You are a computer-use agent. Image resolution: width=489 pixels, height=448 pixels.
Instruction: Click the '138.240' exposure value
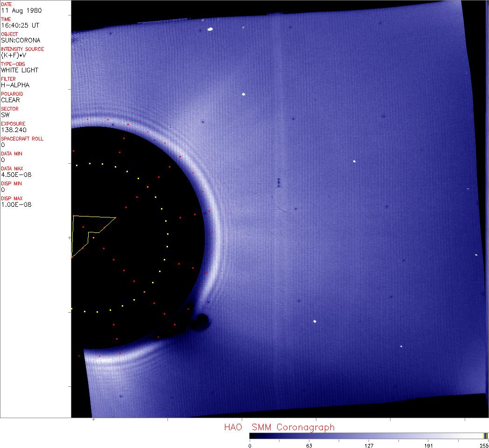pyautogui.click(x=13, y=130)
